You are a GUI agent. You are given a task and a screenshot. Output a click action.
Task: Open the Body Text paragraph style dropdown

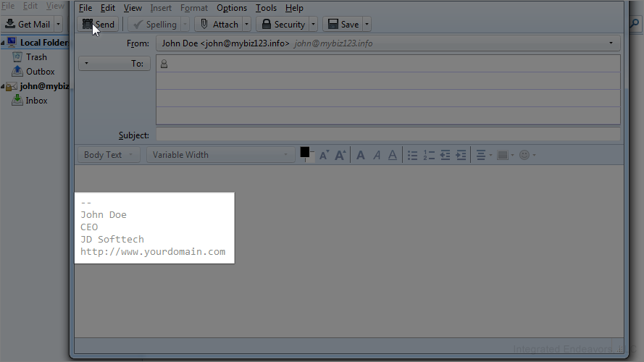tap(109, 155)
